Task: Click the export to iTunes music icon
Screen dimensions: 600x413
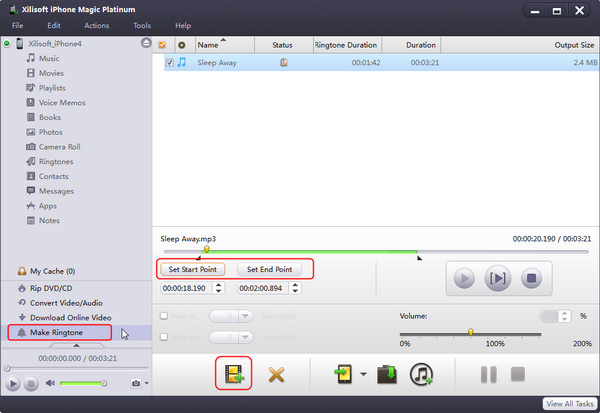Action: point(421,375)
